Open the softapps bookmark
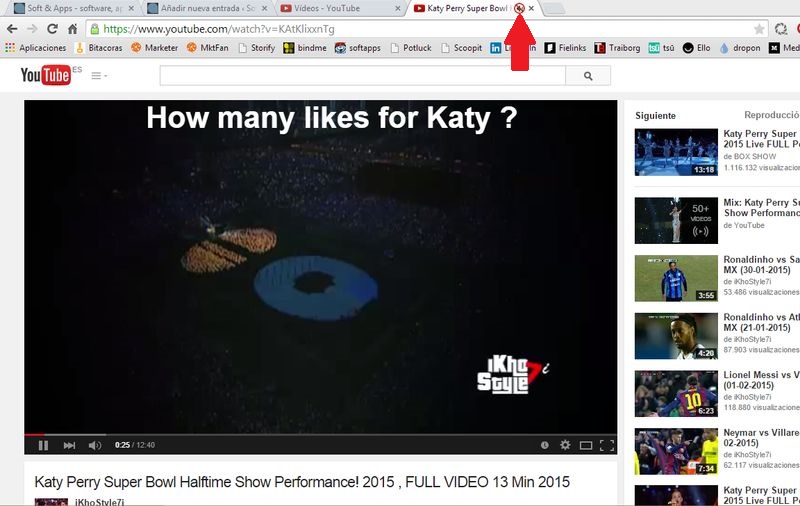The image size is (800, 506). 358,47
